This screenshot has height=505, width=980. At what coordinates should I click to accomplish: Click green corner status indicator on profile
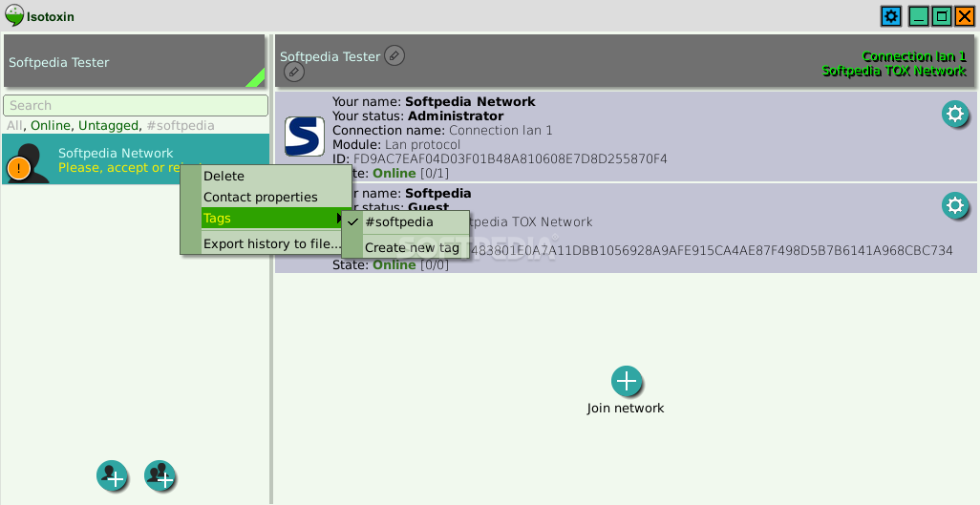coord(258,79)
